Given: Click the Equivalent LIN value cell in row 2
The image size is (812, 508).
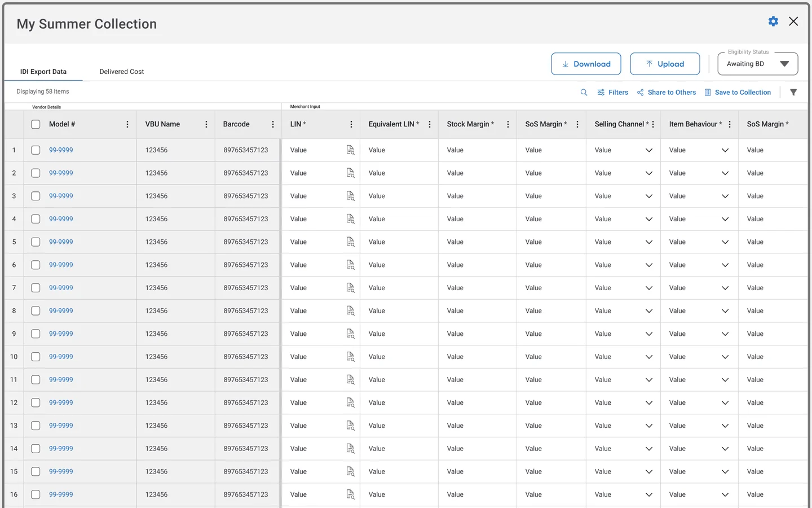Looking at the screenshot, I should click(x=399, y=173).
